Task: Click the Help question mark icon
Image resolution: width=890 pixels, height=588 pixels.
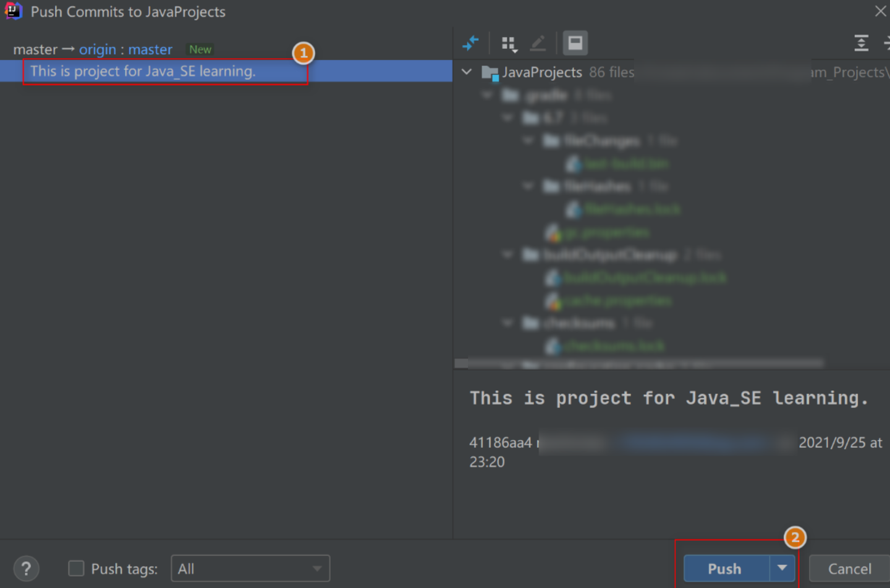Action: pyautogui.click(x=26, y=568)
